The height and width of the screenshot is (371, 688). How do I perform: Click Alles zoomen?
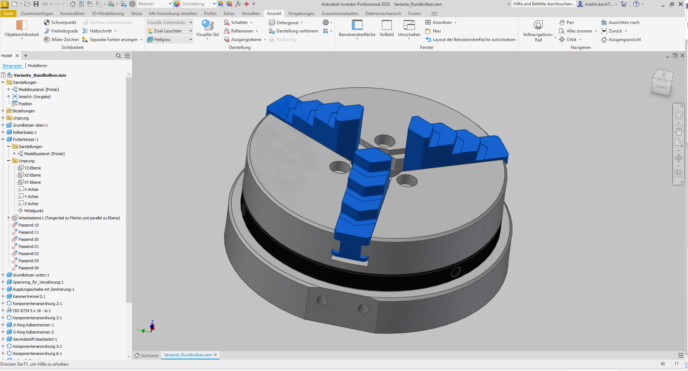click(577, 31)
